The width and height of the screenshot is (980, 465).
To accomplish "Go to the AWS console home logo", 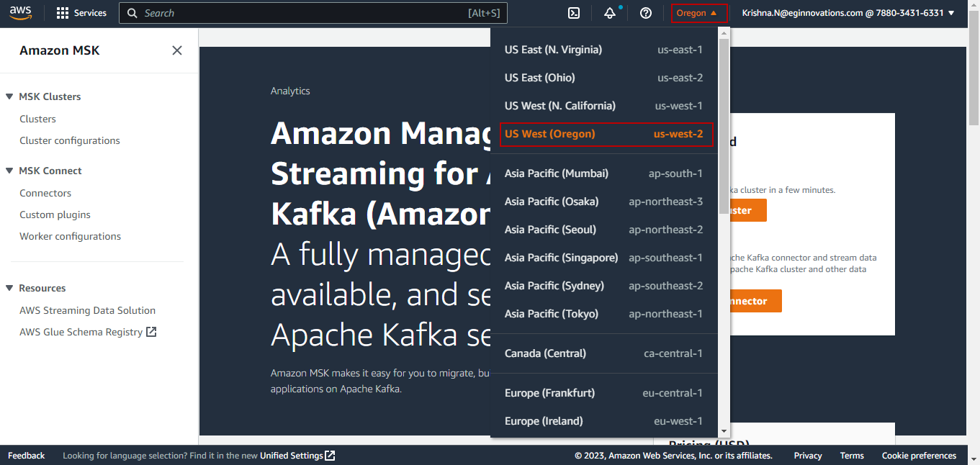I will pos(20,13).
